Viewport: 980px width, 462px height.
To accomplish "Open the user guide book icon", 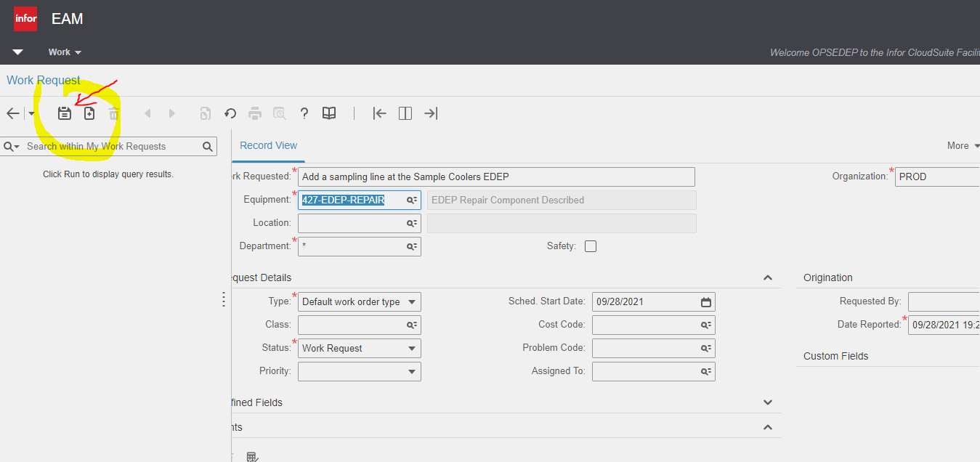I will [x=329, y=113].
